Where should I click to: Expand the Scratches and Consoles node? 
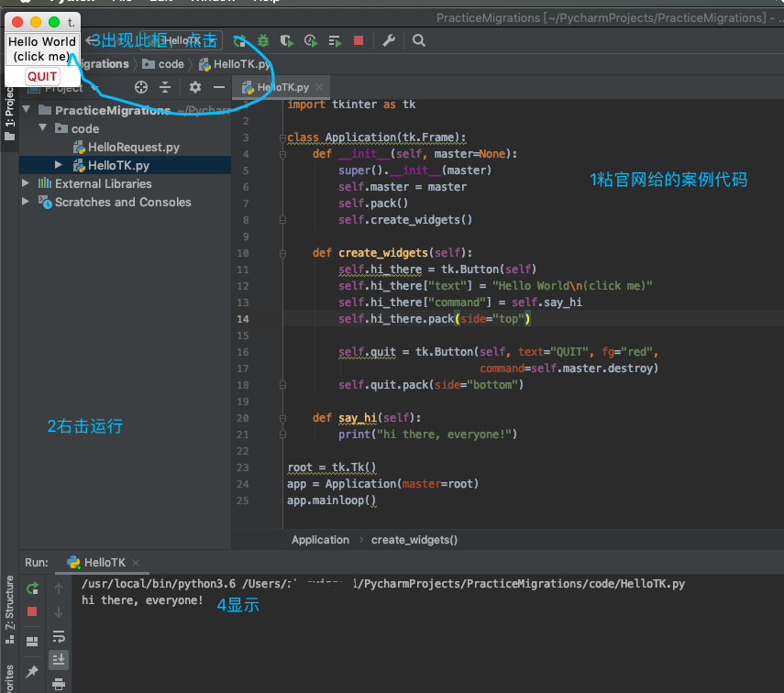26,202
